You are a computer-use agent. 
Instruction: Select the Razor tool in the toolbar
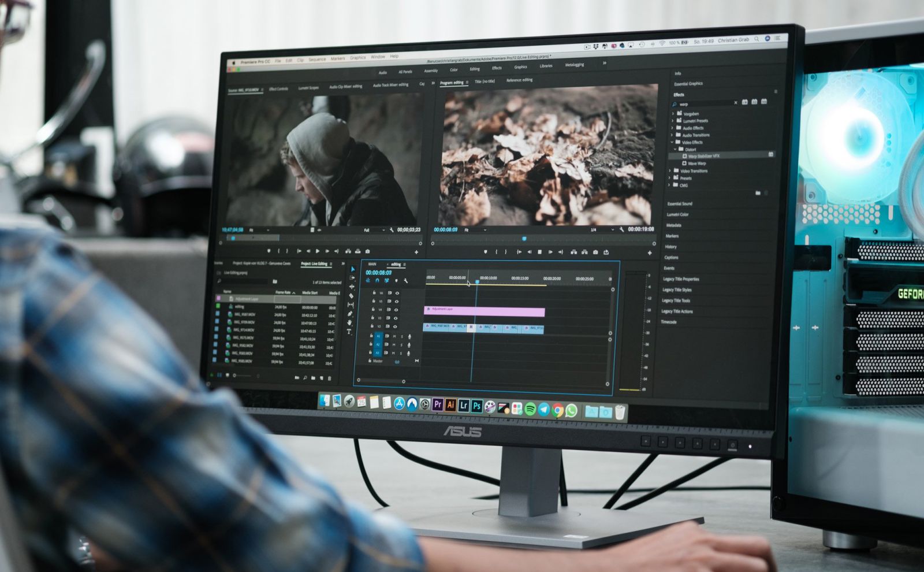point(351,295)
